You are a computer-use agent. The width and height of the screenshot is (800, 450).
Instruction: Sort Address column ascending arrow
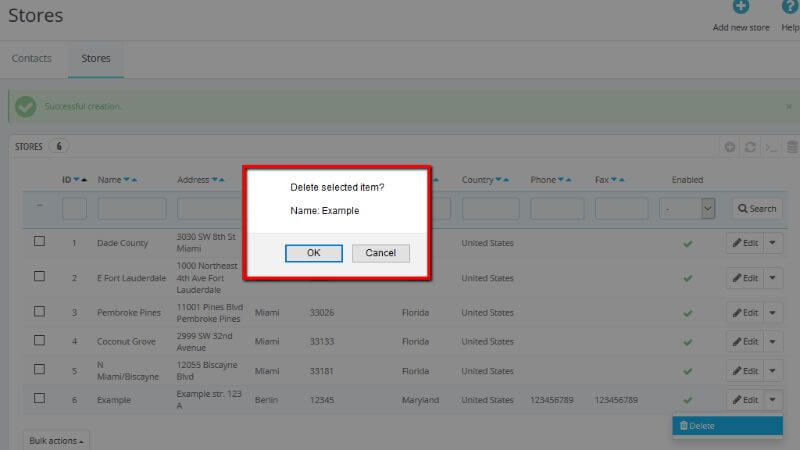point(221,180)
